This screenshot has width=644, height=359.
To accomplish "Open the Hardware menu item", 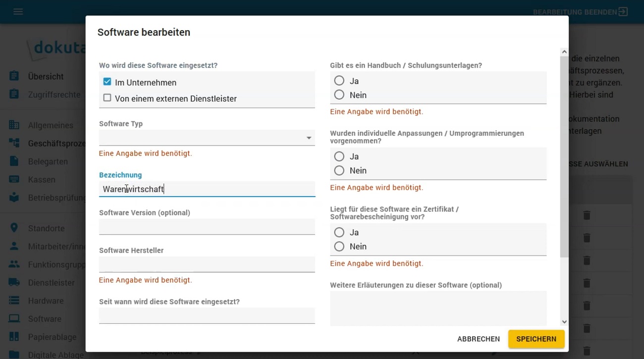I will click(46, 301).
